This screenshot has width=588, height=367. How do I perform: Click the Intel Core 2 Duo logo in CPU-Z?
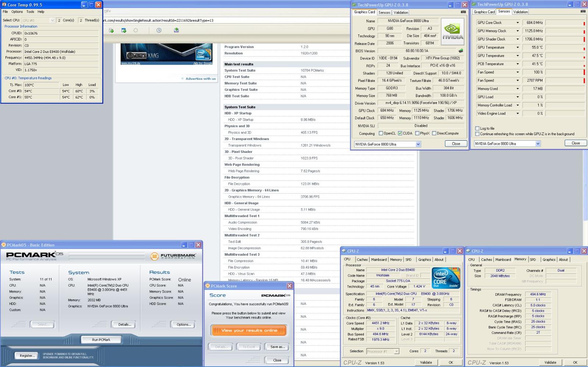click(446, 278)
